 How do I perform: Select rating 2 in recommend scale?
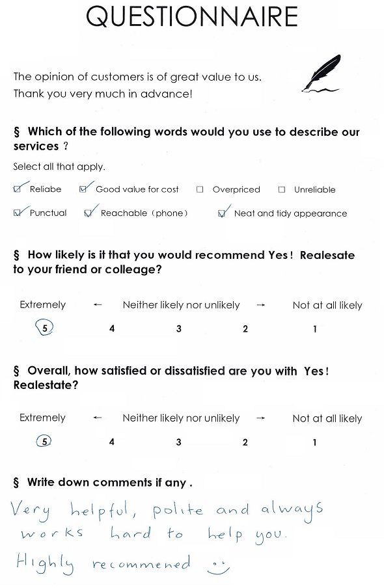pos(245,329)
